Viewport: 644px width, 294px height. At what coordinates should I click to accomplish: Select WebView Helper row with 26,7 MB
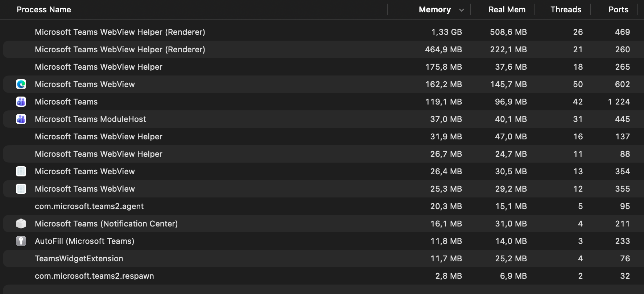pos(322,154)
